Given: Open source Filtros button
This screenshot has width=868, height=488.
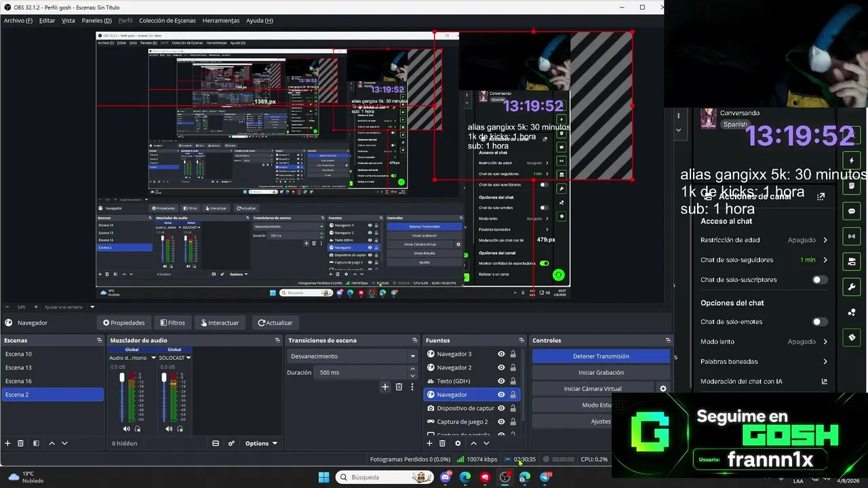Looking at the screenshot, I should point(172,323).
